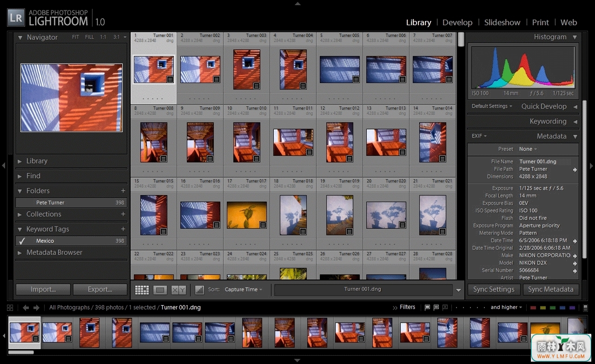Screen dimensions: 595x364
Task: Hide the top panel with the arrow
Action: [x=297, y=3]
